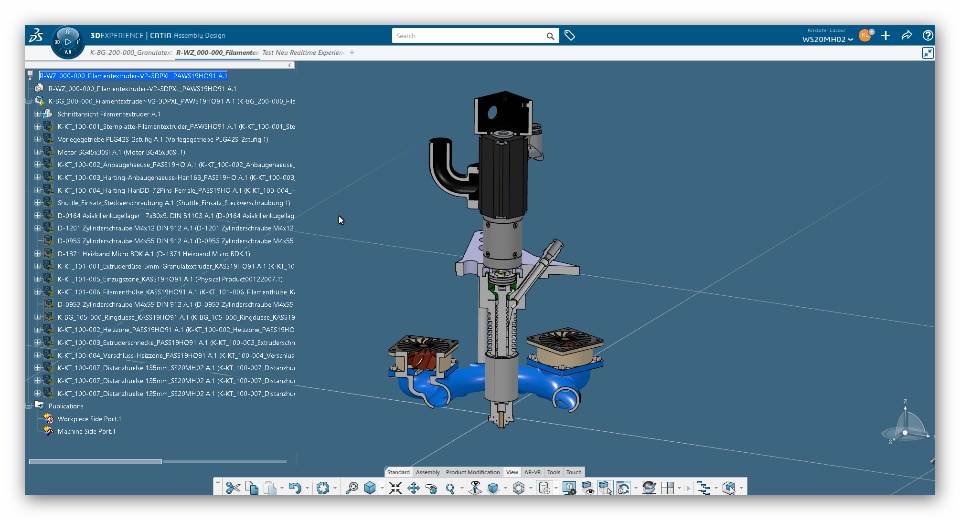The height and width of the screenshot is (520, 960).
Task: Click the tag icon next to search
Action: coord(570,36)
